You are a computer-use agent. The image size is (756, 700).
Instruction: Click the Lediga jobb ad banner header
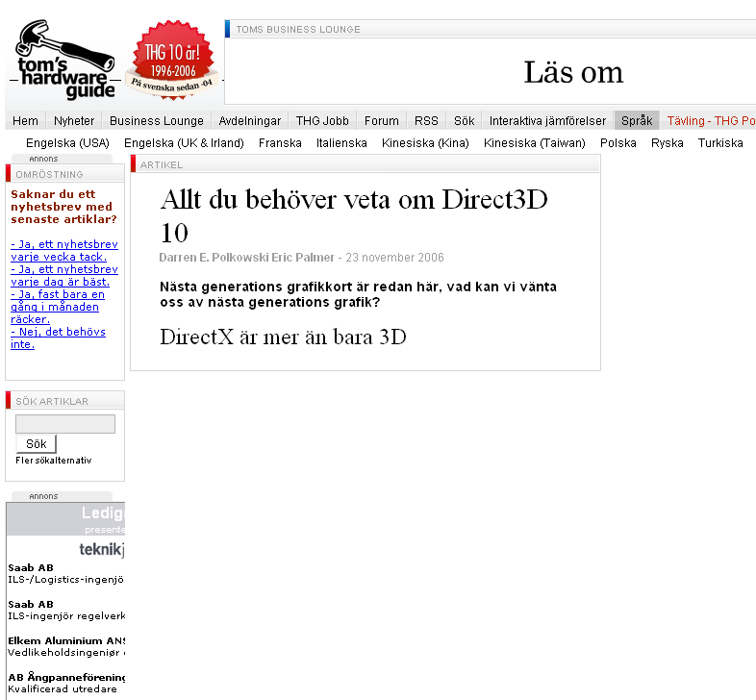coord(65,519)
